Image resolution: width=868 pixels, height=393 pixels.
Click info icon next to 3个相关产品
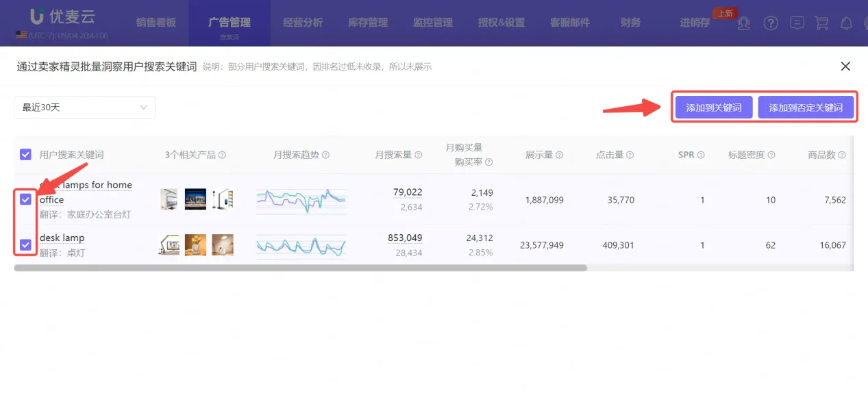coord(222,155)
